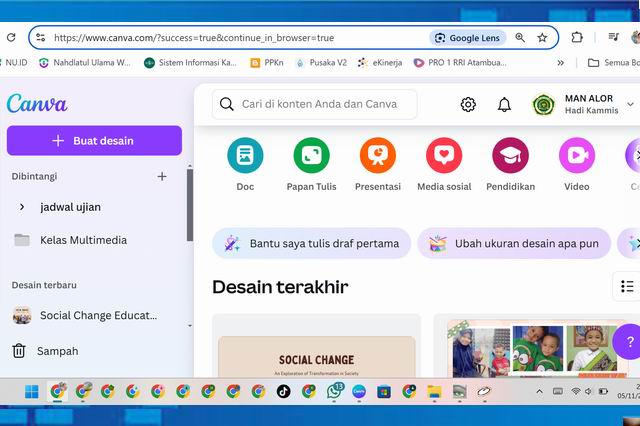
Task: Open the Sistem Informasi Ka... bookmark
Action: coord(190,63)
